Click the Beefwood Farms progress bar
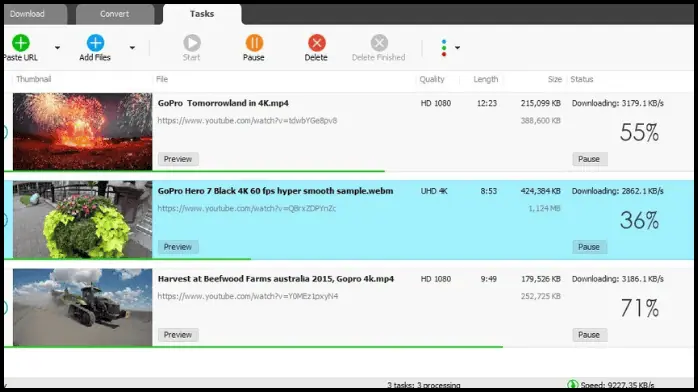This screenshot has height=392, width=698. (254, 347)
